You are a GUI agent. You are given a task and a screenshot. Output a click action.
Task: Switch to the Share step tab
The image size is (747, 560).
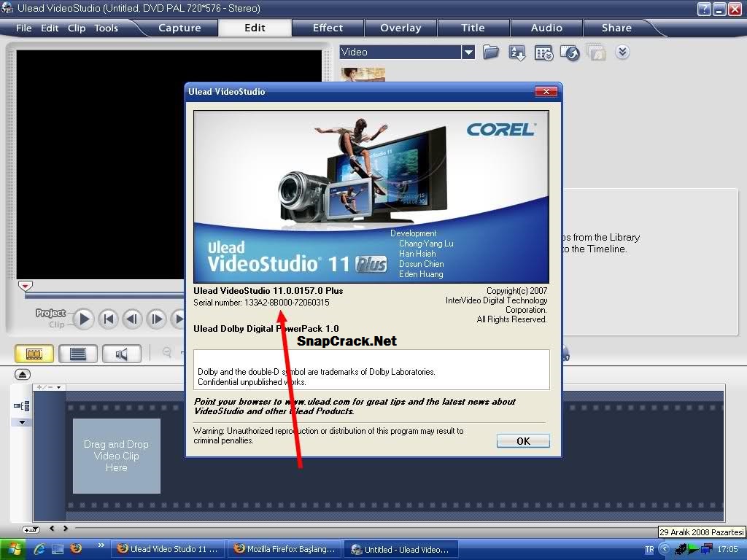(x=616, y=28)
